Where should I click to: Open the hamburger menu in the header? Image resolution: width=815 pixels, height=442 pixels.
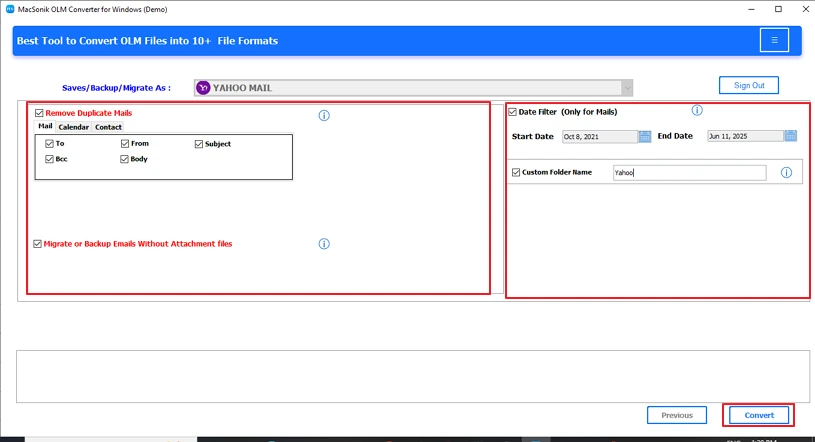(x=773, y=40)
